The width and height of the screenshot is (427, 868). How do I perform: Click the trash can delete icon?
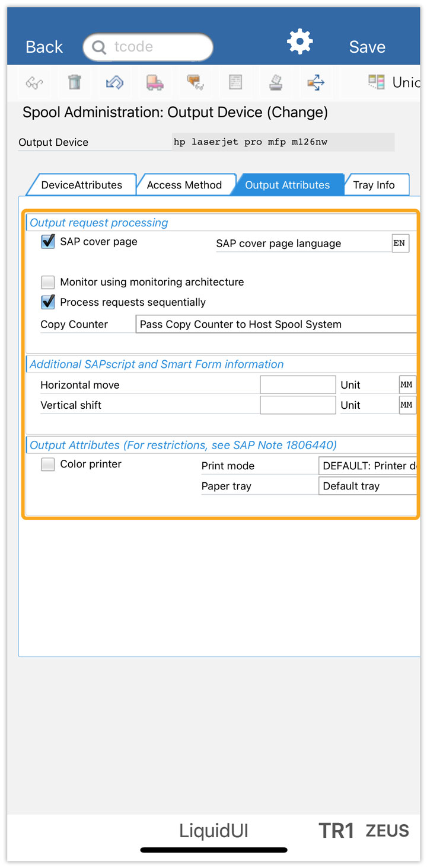pyautogui.click(x=75, y=82)
